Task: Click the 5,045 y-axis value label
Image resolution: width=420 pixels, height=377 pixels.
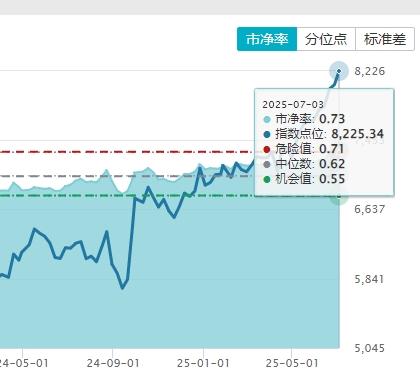Action: (370, 348)
